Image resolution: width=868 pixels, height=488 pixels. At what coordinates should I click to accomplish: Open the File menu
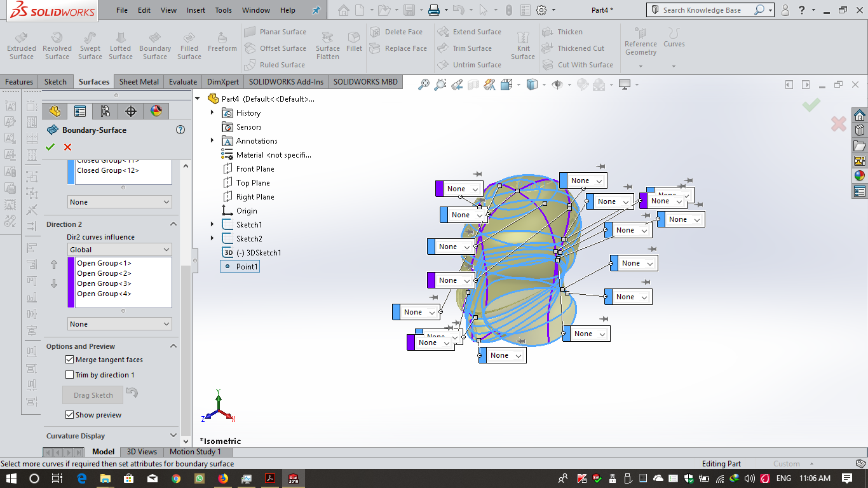click(x=122, y=10)
